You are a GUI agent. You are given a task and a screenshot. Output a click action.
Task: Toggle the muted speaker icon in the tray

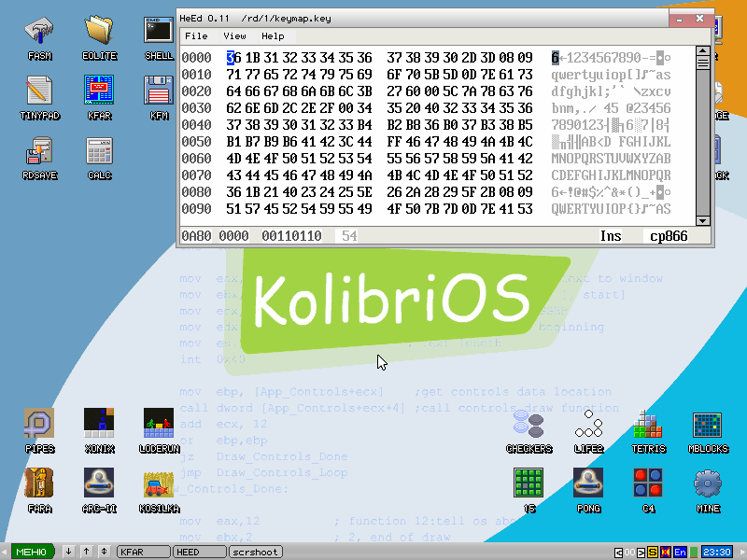[665, 552]
